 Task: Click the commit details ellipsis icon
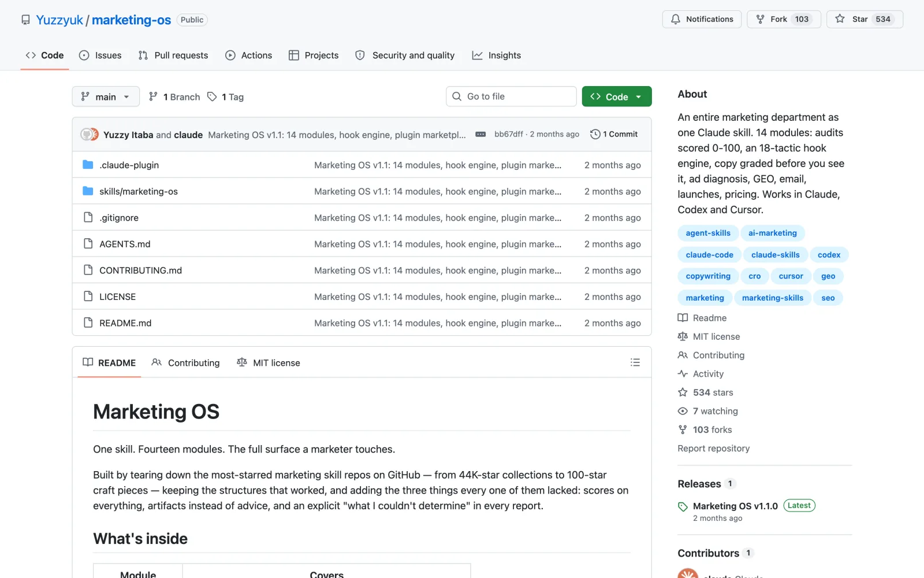pos(480,134)
